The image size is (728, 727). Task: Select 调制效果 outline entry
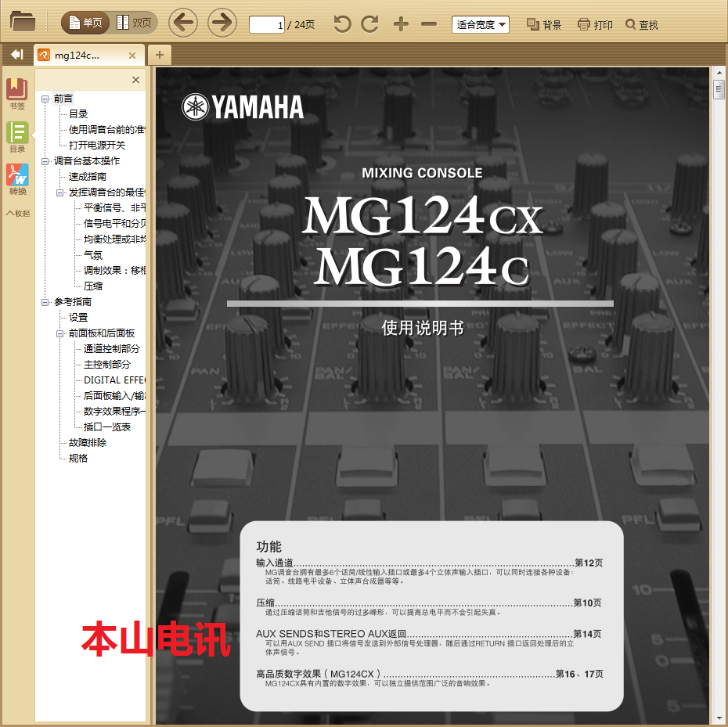114,271
